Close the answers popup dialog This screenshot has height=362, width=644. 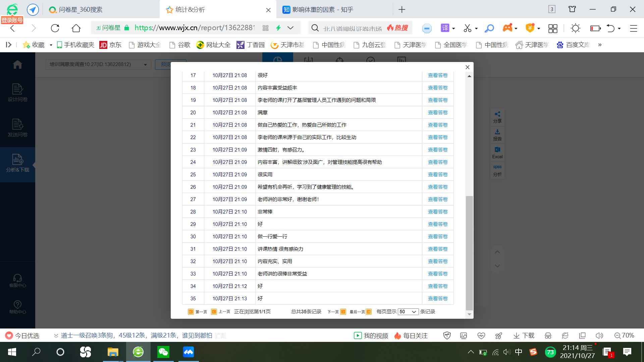[468, 67]
